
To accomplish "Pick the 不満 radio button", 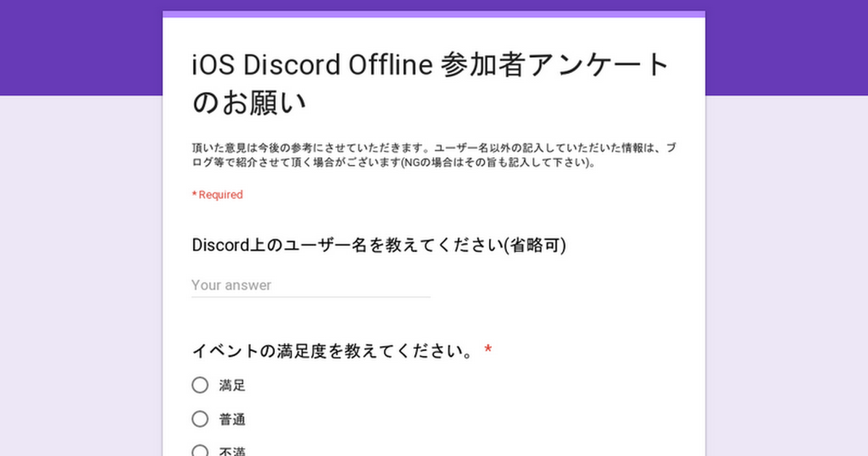I will coord(200,451).
